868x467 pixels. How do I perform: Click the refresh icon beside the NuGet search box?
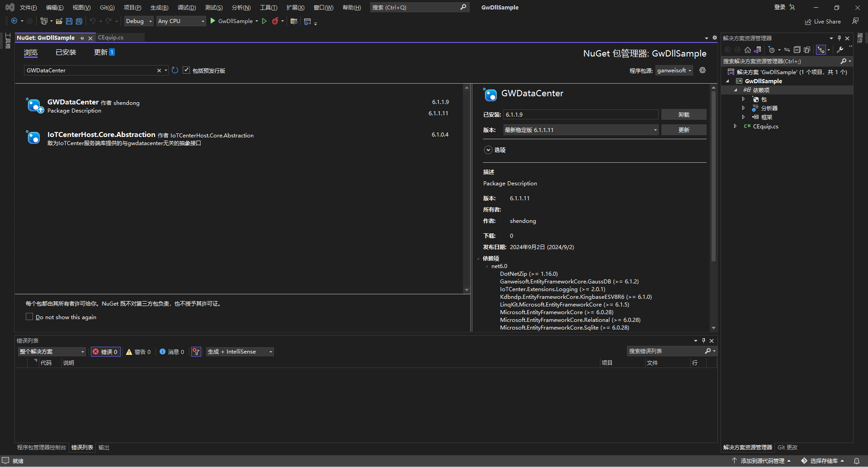(x=175, y=71)
